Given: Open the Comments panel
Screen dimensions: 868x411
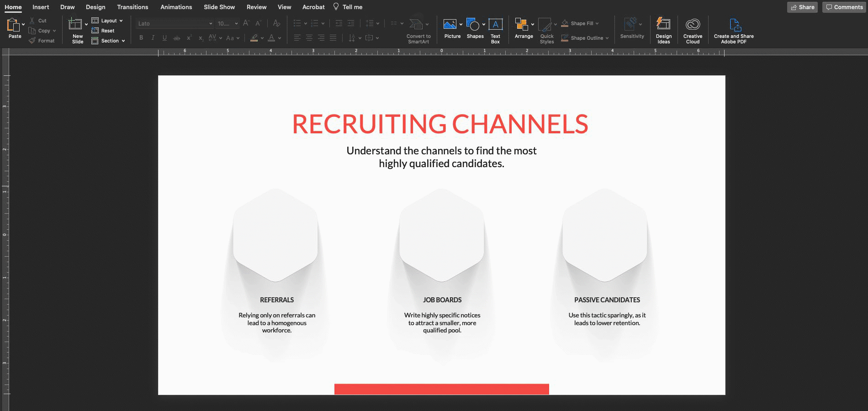Looking at the screenshot, I should coord(844,7).
